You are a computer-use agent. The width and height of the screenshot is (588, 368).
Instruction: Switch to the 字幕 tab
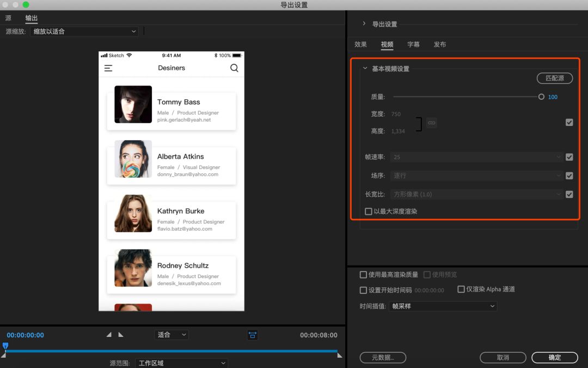[413, 44]
